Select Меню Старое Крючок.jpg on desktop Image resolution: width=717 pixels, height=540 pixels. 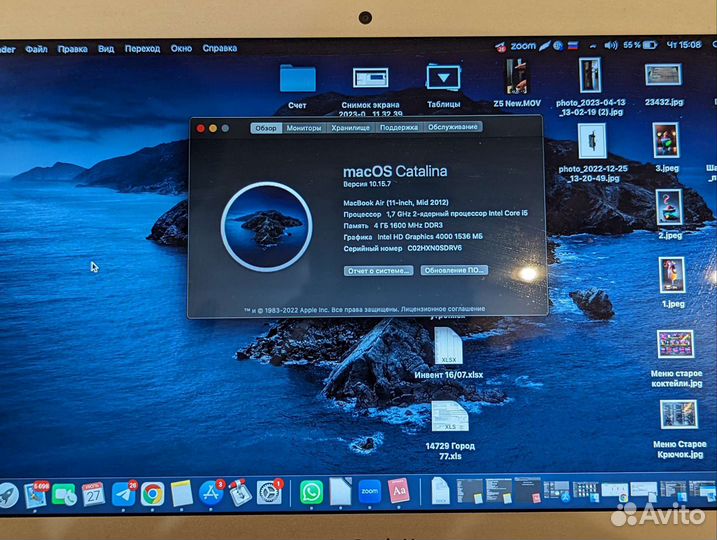click(680, 429)
